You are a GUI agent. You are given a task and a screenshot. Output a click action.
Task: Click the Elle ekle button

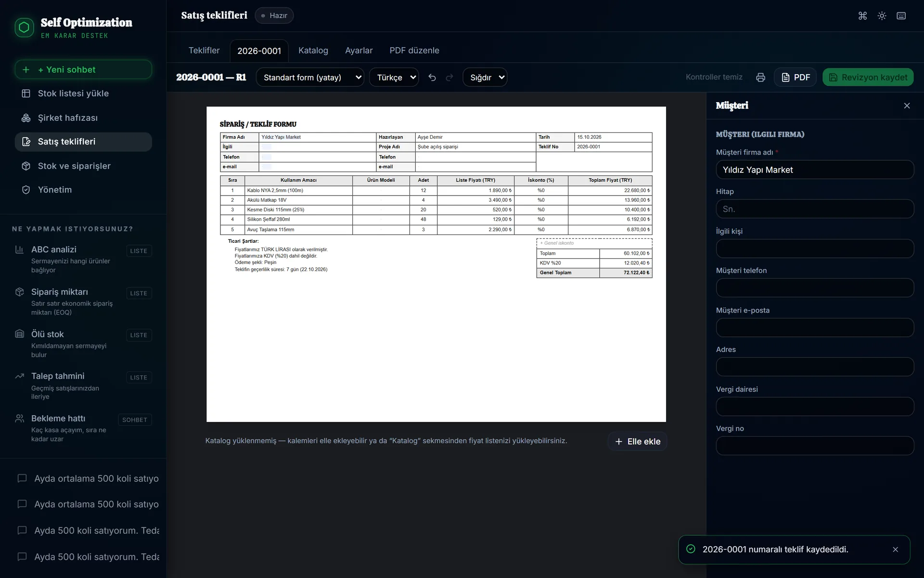pyautogui.click(x=637, y=442)
